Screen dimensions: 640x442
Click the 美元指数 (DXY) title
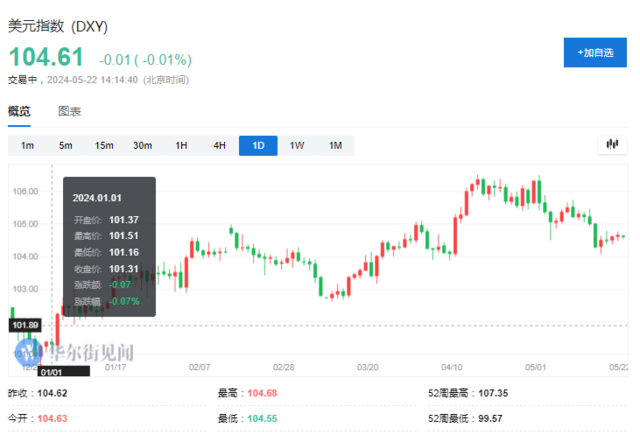58,25
